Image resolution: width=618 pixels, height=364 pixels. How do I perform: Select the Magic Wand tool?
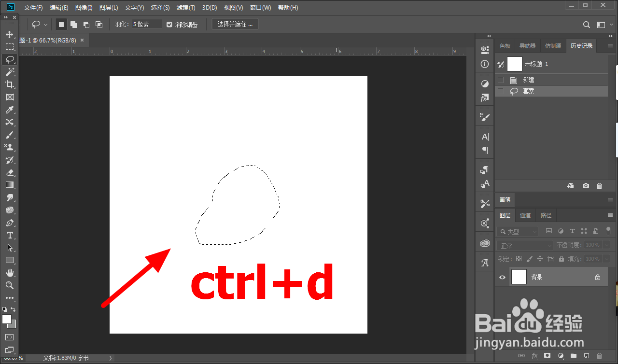click(x=10, y=72)
